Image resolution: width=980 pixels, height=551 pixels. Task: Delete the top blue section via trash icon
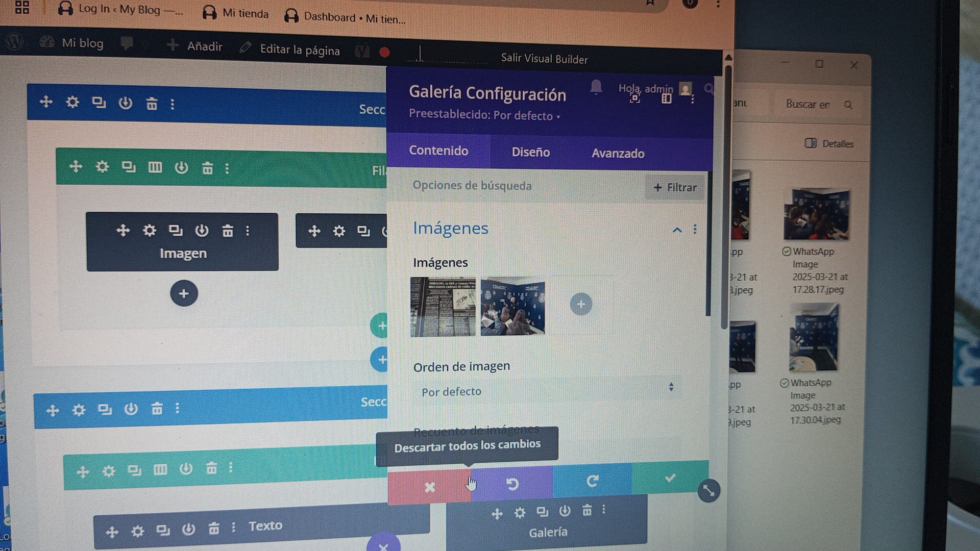152,104
